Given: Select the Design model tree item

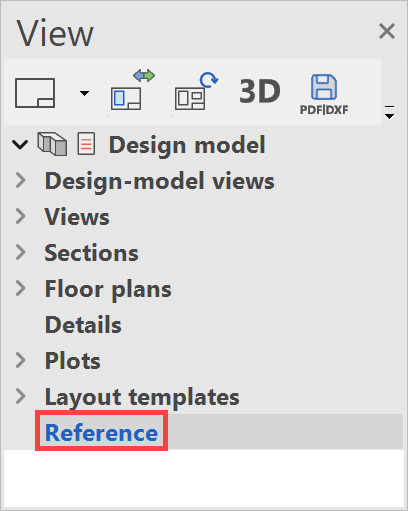Looking at the screenshot, I should tap(187, 145).
